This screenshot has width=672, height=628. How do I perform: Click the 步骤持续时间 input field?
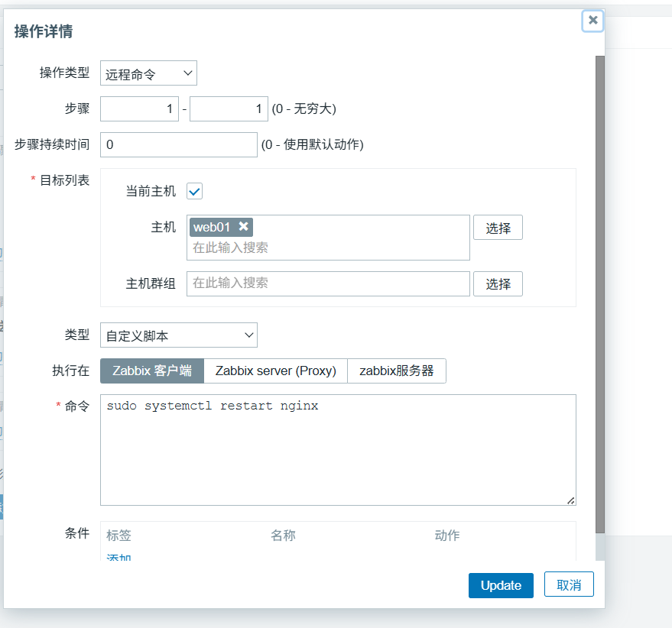point(178,144)
